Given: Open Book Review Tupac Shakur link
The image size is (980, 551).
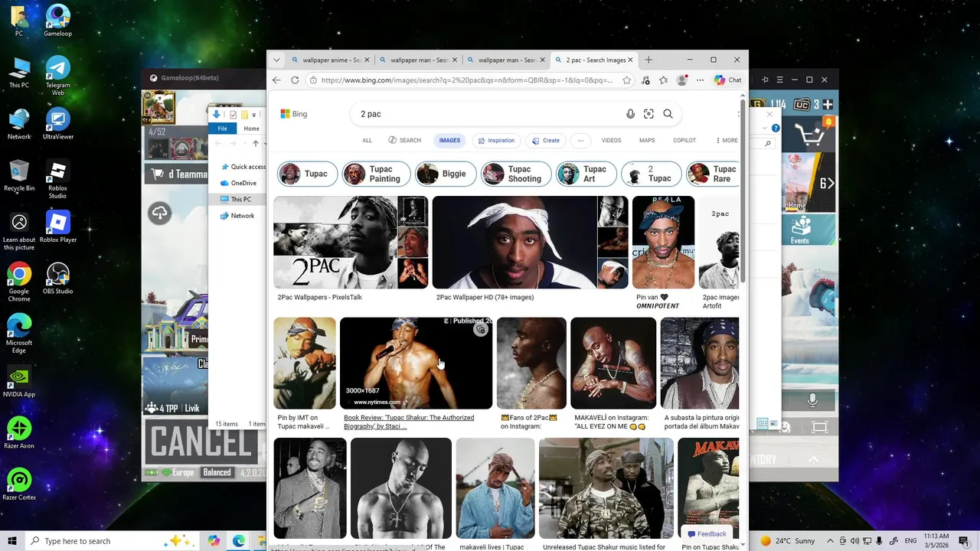Looking at the screenshot, I should point(409,422).
